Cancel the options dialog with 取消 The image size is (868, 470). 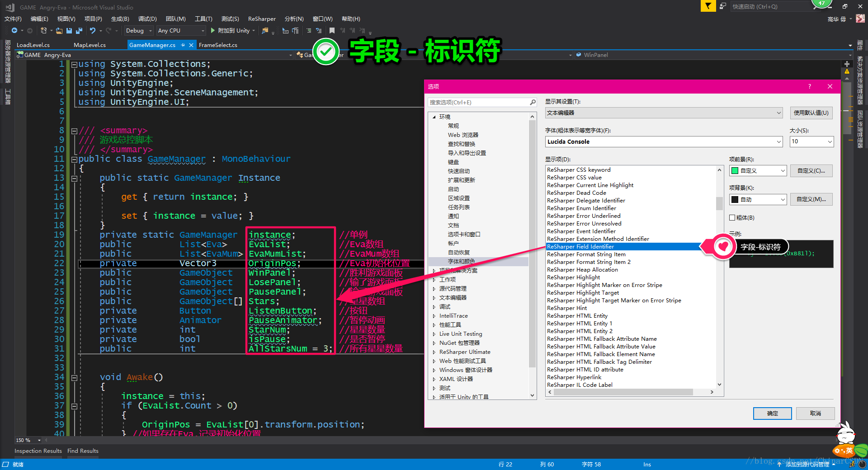[x=815, y=413]
